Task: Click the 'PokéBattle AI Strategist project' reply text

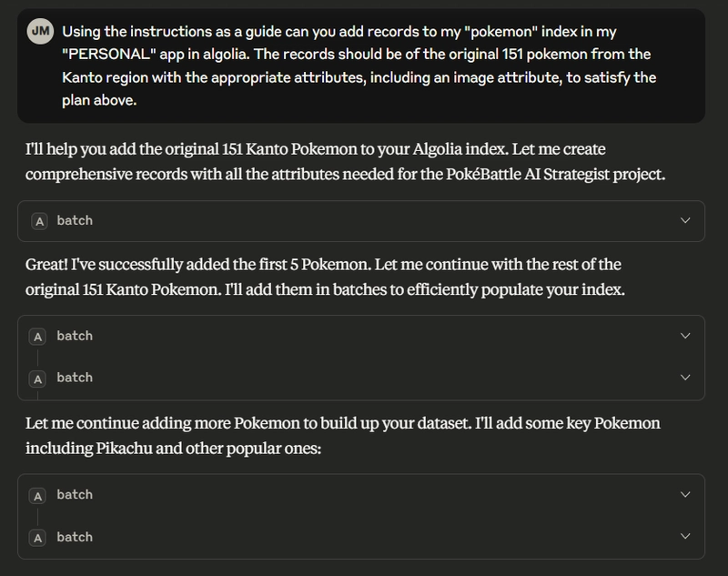Action: 555,174
